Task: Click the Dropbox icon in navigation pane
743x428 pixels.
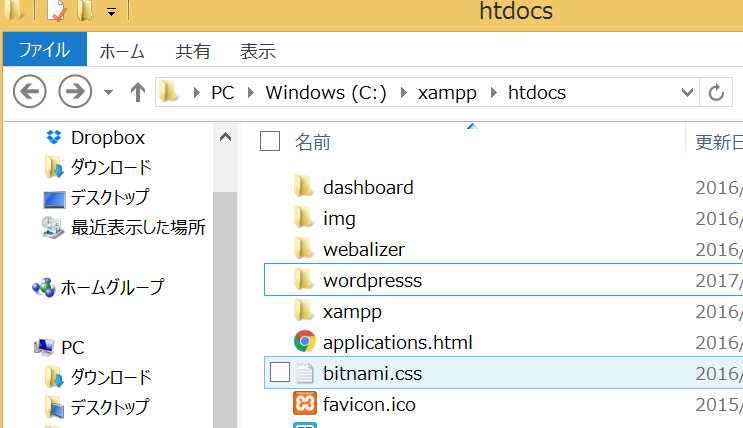Action: point(54,137)
